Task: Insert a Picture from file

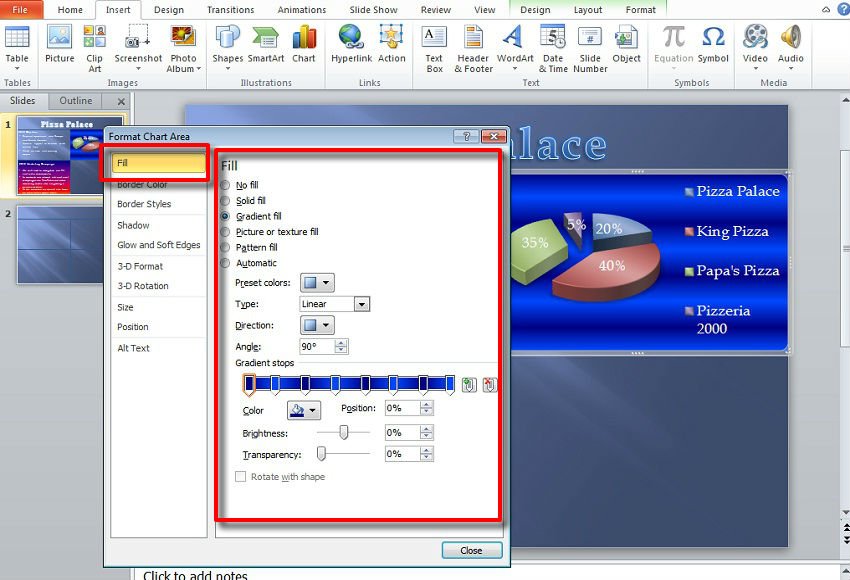Action: coord(59,44)
